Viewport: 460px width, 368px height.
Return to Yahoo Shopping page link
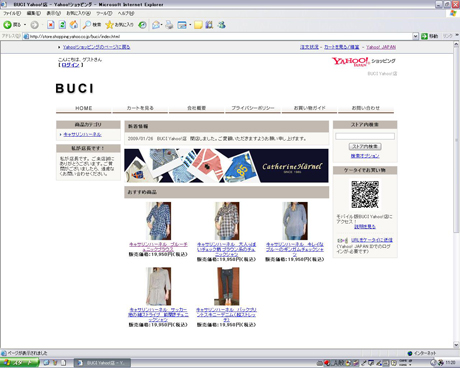tap(97, 47)
